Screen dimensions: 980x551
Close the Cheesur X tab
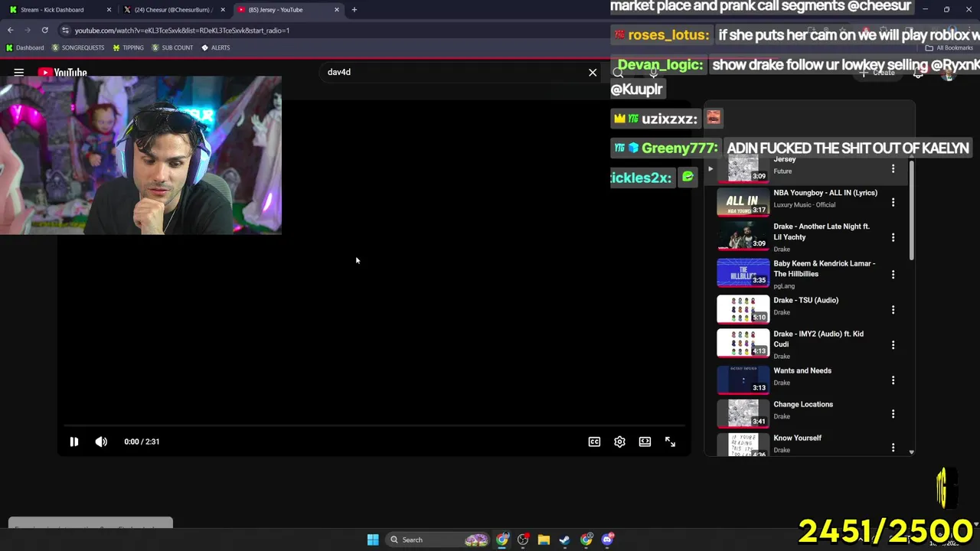pyautogui.click(x=224, y=10)
